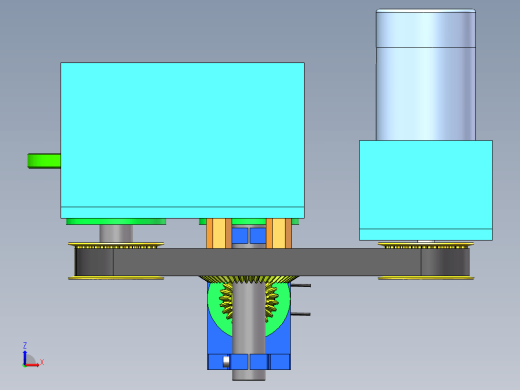The height and width of the screenshot is (390, 520).
Task: Select the small white set screw on bracket
Action: [x=226, y=361]
